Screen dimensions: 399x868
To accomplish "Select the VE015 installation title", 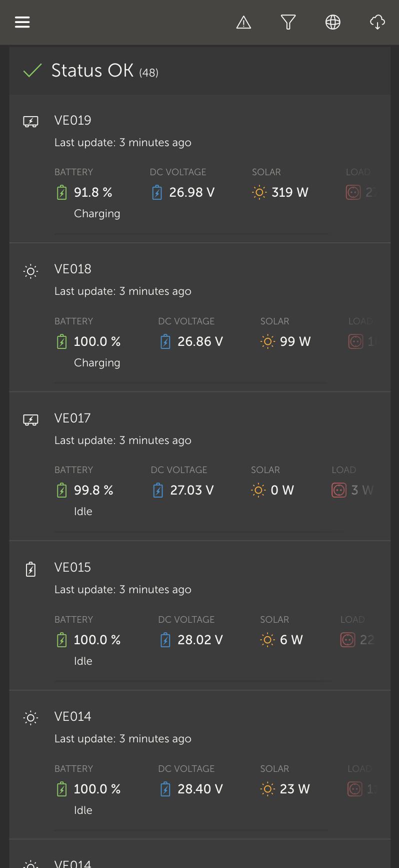I will point(72,567).
